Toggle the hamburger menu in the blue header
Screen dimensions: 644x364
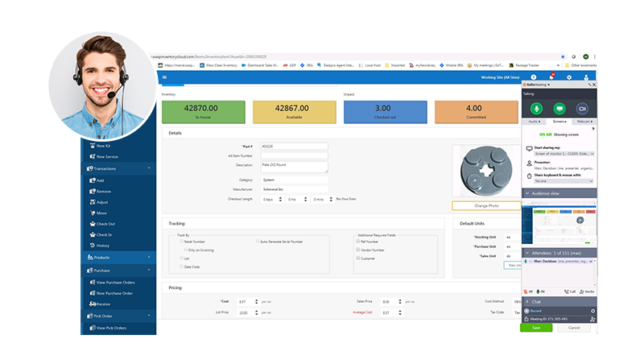pyautogui.click(x=164, y=77)
